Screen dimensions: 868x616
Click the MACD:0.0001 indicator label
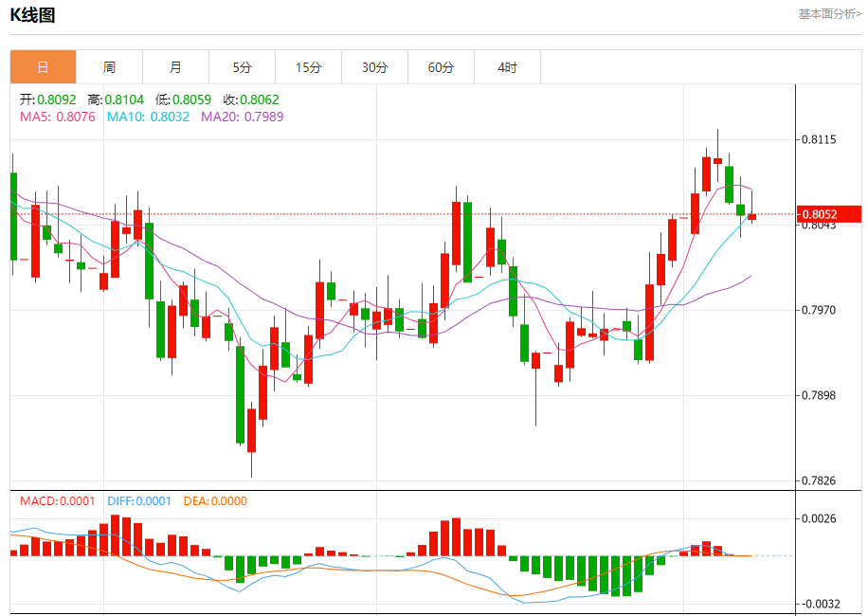tap(58, 501)
